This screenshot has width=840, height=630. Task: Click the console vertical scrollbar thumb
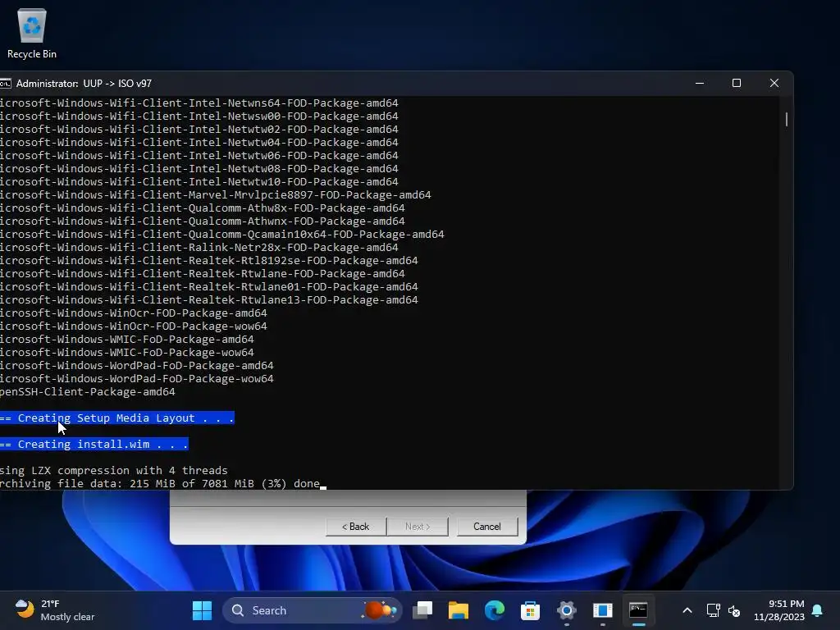pos(787,119)
